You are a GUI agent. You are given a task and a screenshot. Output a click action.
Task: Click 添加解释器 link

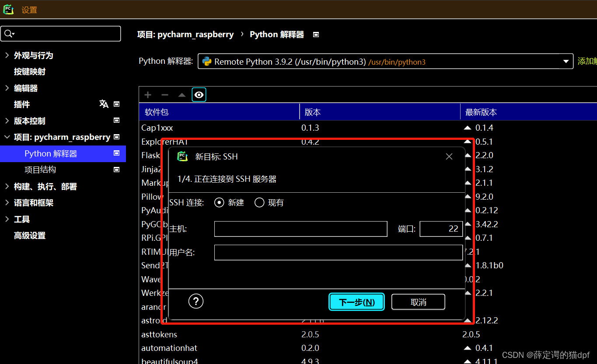(587, 61)
